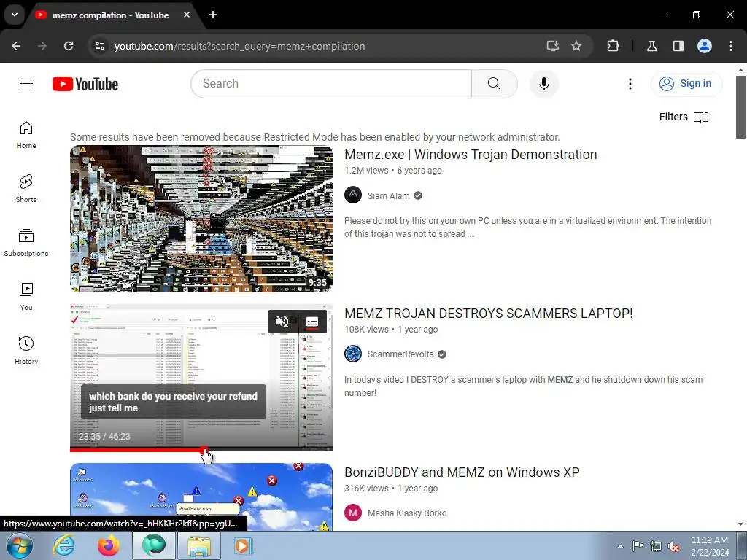Toggle the browser side panel

point(678,46)
